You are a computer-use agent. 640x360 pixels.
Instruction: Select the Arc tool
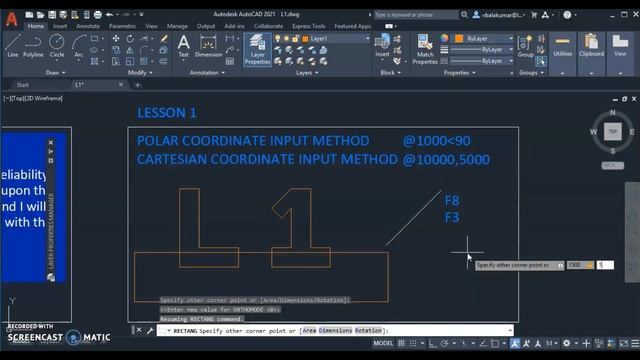79,46
